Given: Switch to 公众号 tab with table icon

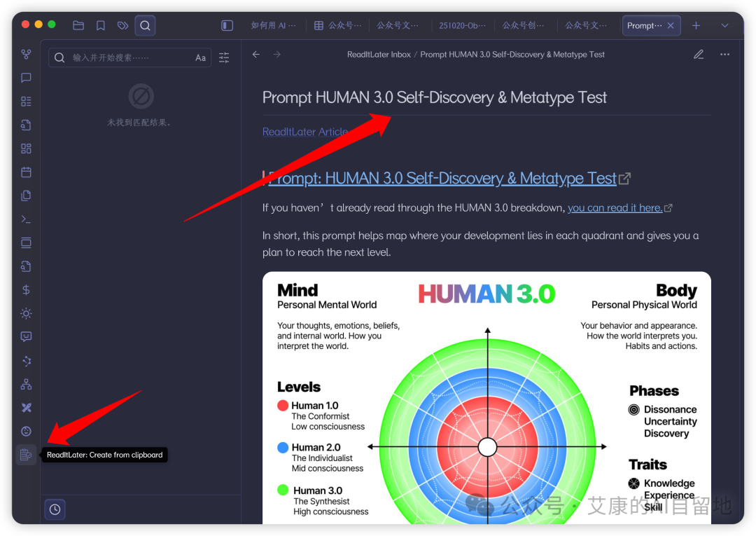Looking at the screenshot, I should click(338, 25).
